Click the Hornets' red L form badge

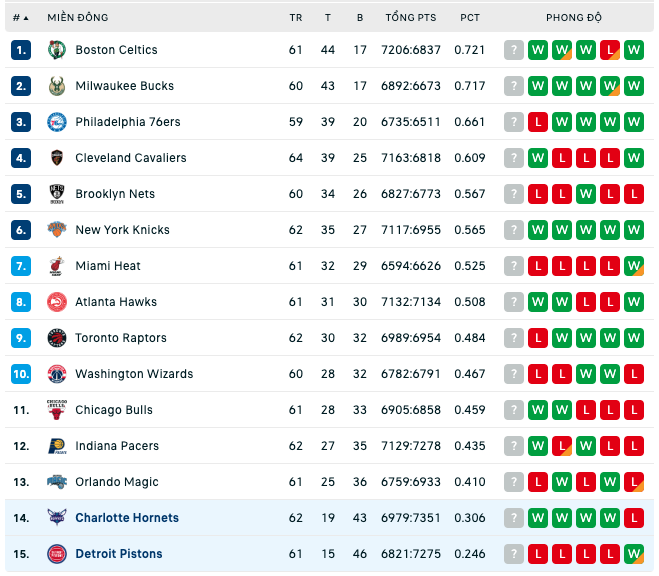coord(634,518)
